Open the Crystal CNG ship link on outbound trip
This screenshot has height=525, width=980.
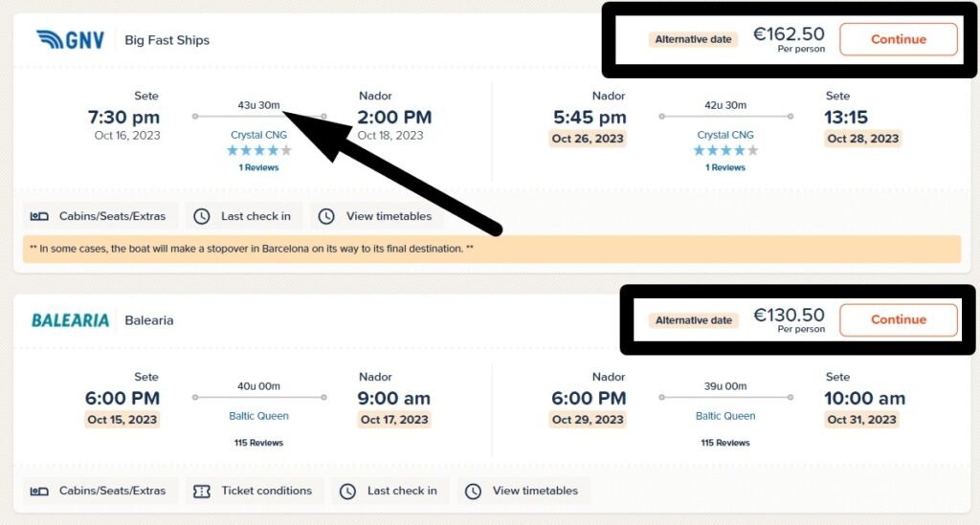coord(258,135)
